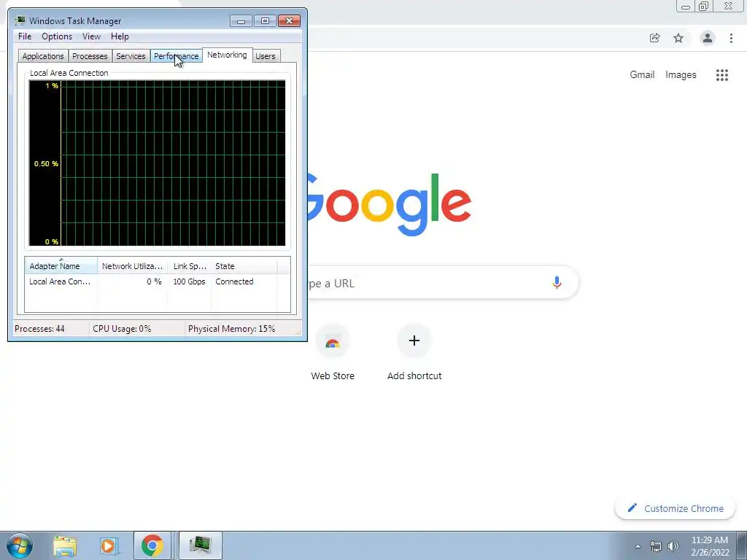
Task: Open Windows Explorer from the taskbar
Action: (x=65, y=545)
